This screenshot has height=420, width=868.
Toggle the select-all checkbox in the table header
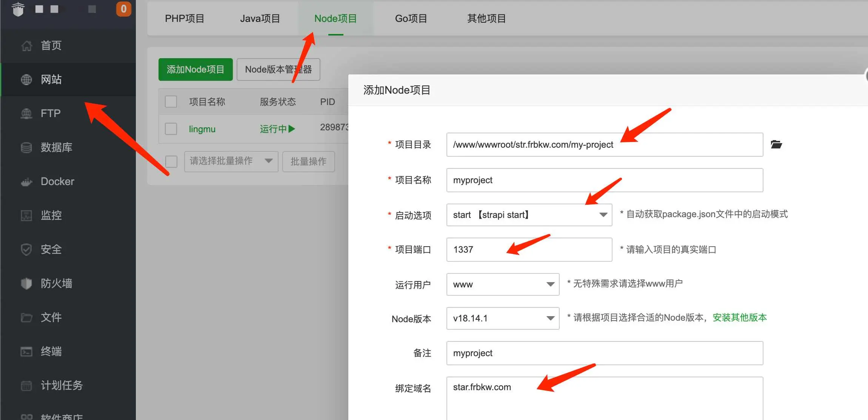[171, 102]
